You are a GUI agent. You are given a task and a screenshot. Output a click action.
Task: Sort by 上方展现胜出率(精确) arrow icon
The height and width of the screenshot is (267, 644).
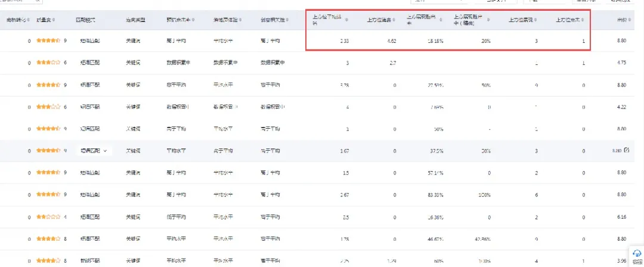pyautogui.click(x=488, y=20)
